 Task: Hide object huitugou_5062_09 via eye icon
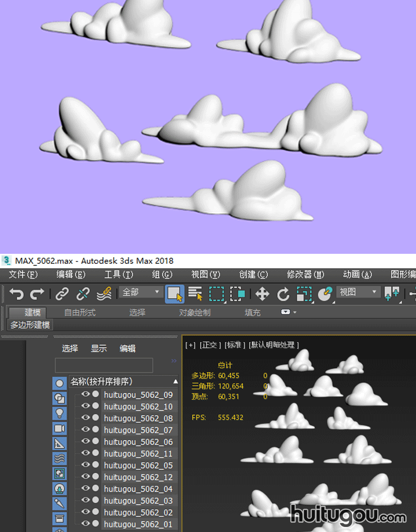[x=85, y=395]
